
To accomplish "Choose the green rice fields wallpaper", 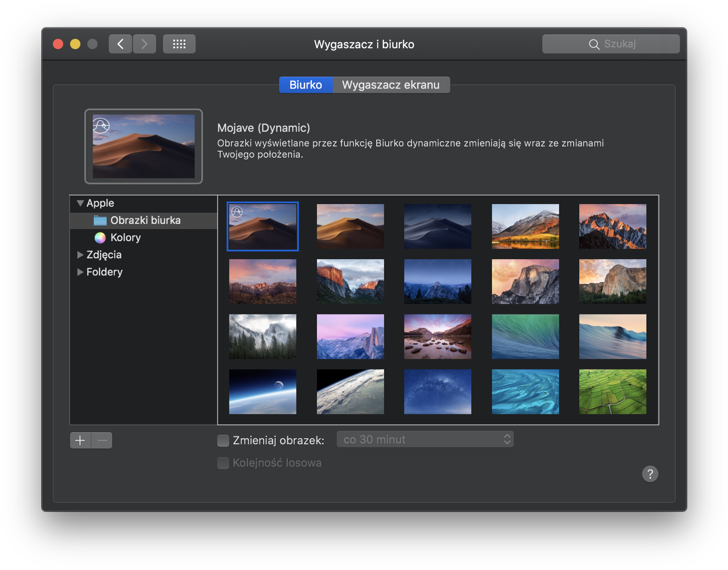I will coord(612,391).
